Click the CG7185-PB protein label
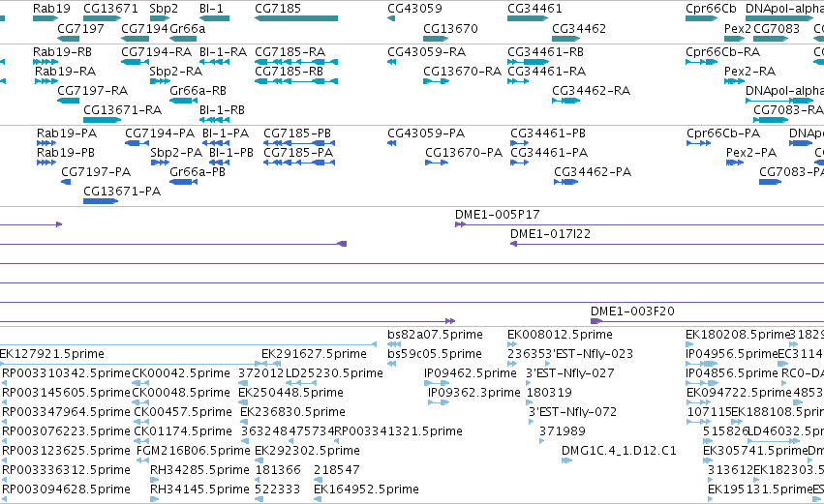824x504 pixels. coord(297,133)
